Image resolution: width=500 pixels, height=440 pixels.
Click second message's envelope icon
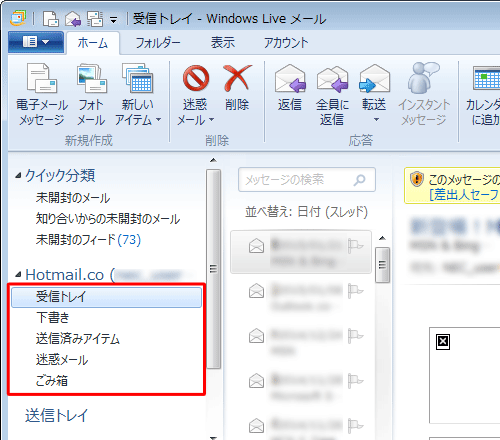(256, 291)
